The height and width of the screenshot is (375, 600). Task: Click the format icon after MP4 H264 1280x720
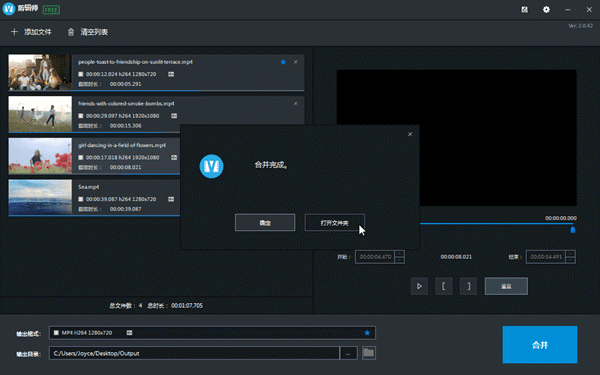130,333
